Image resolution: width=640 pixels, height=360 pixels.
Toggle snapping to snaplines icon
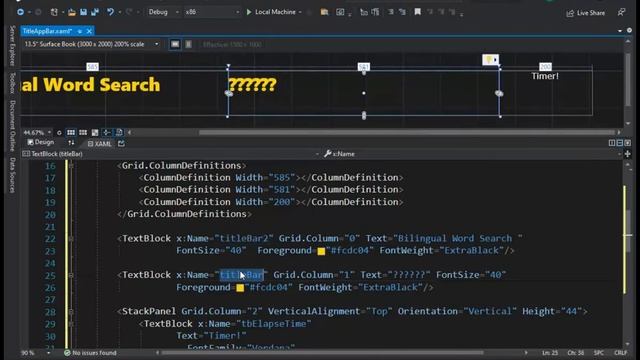(107, 133)
